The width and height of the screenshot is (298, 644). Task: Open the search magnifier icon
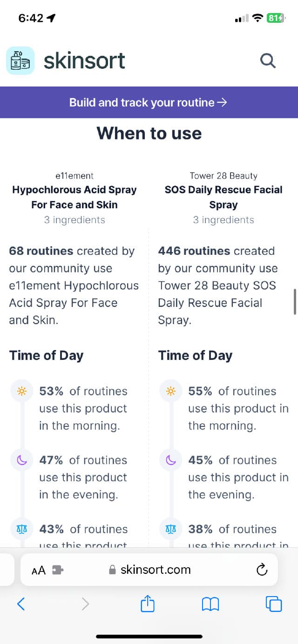tap(268, 60)
